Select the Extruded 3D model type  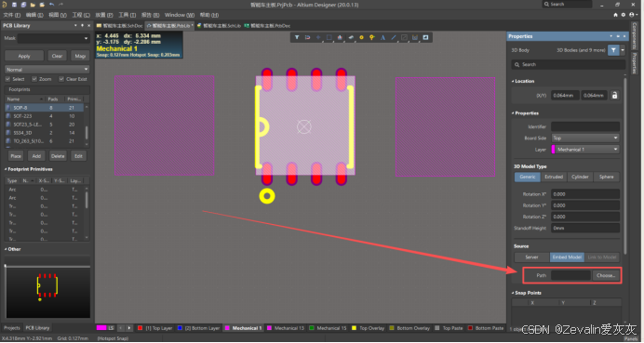click(x=554, y=177)
